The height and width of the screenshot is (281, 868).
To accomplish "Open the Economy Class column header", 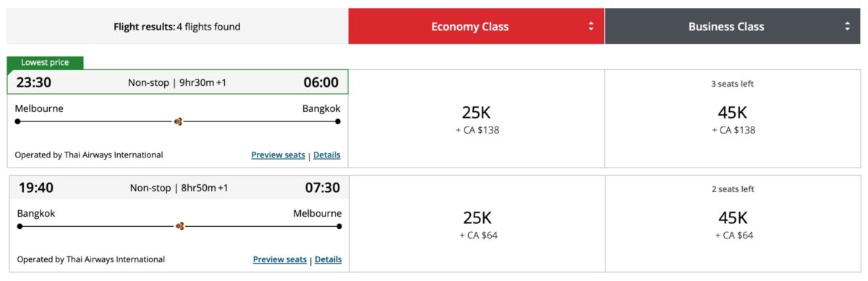I will [x=476, y=27].
